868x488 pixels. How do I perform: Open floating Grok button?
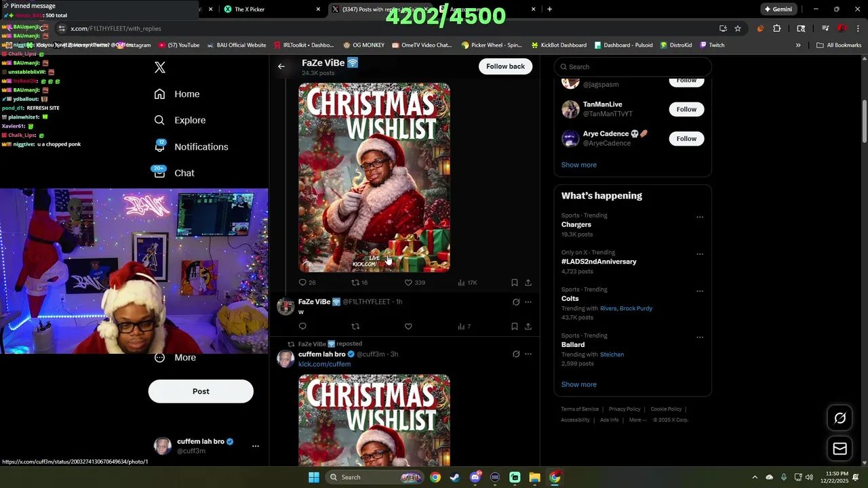840,418
